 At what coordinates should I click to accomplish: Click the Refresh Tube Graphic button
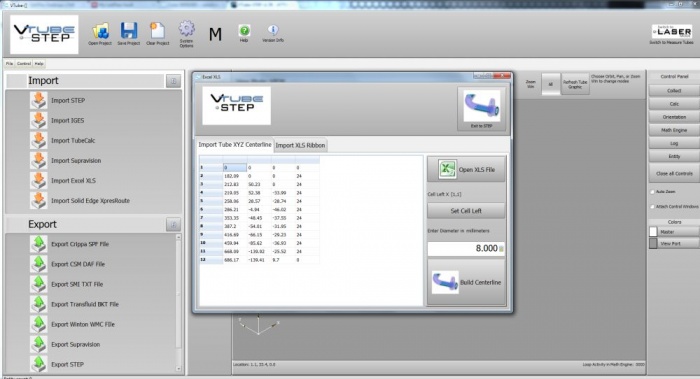[x=575, y=84]
